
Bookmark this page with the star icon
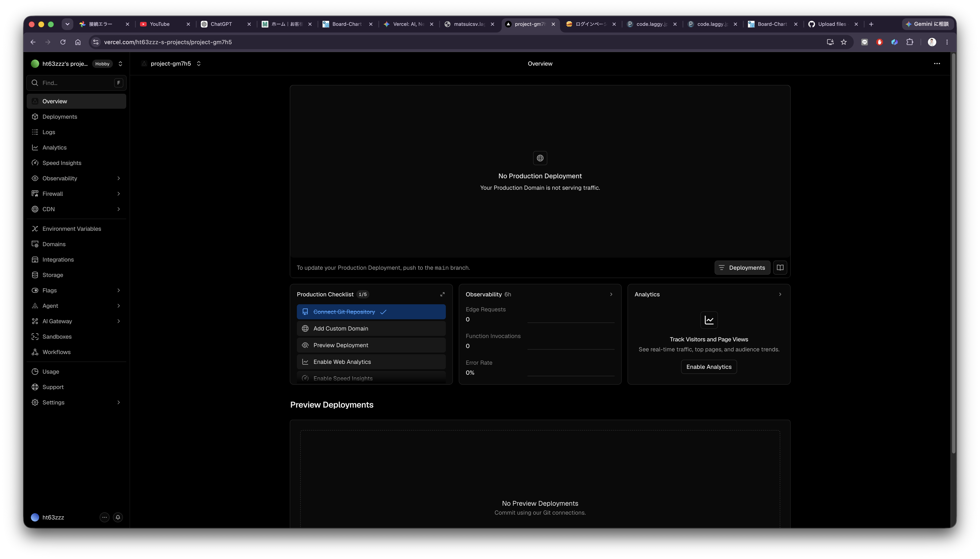coord(844,42)
